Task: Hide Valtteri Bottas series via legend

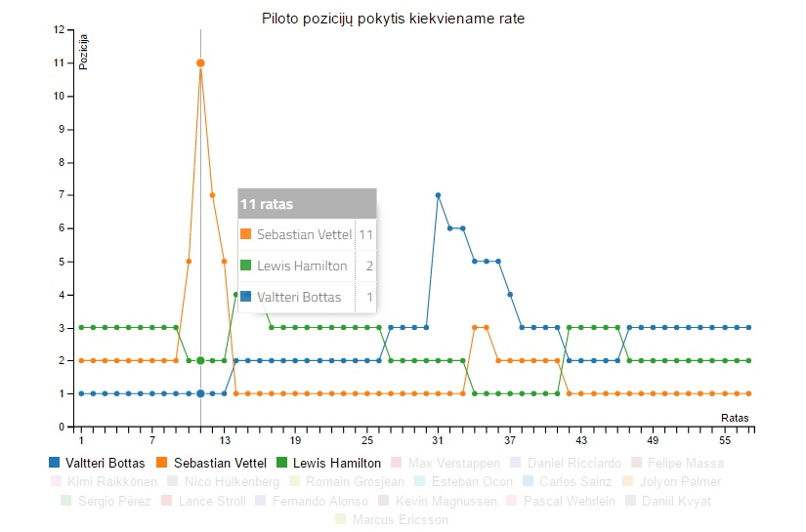Action: pyautogui.click(x=104, y=463)
